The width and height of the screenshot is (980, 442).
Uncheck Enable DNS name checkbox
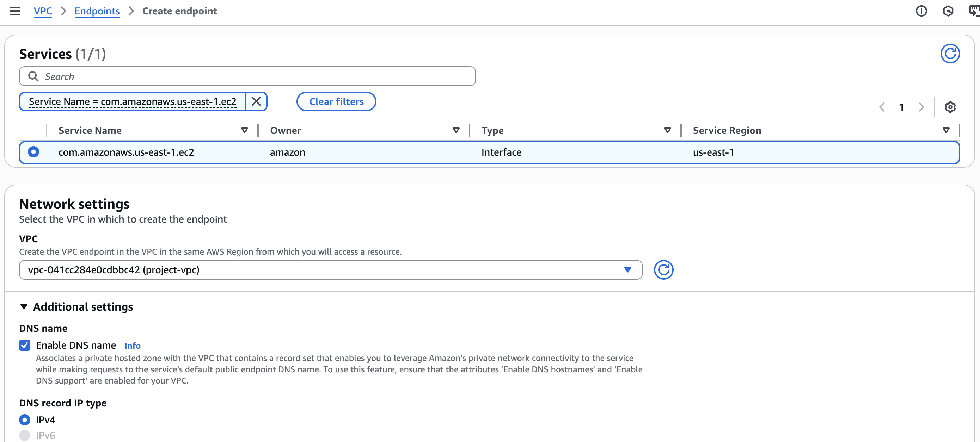point(25,345)
